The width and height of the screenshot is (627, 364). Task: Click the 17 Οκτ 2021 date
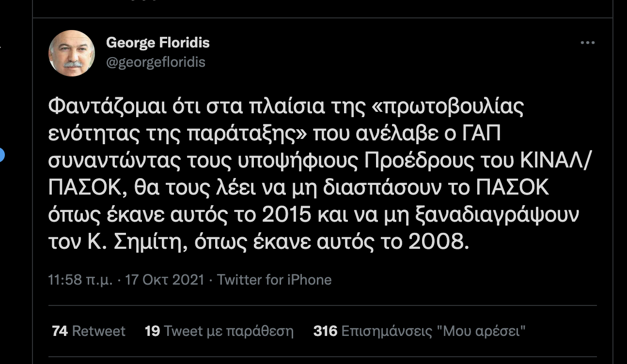(x=165, y=280)
